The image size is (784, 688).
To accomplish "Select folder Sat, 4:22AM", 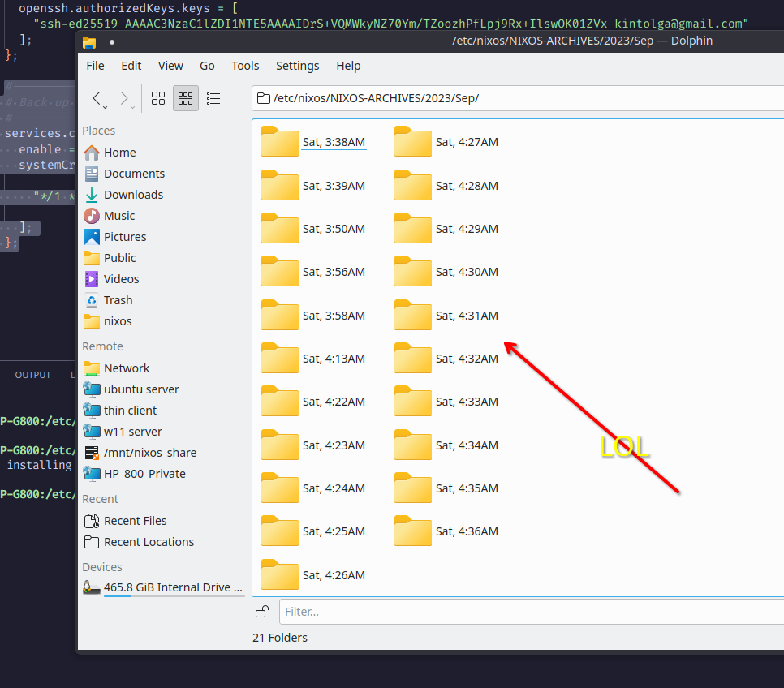I will (x=313, y=402).
